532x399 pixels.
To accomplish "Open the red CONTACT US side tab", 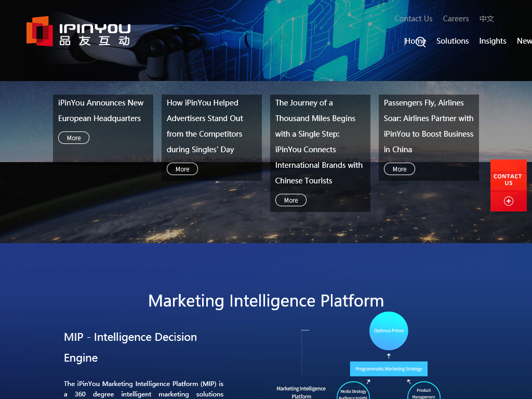I will (x=508, y=179).
